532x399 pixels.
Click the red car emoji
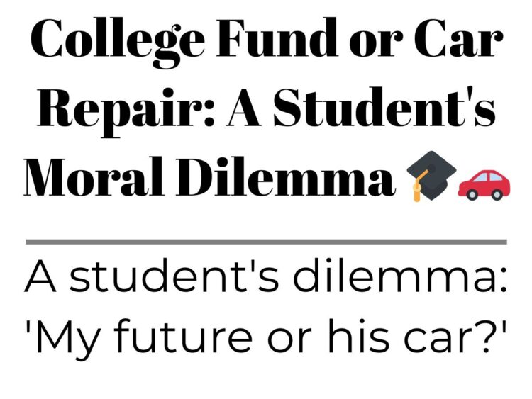(484, 184)
